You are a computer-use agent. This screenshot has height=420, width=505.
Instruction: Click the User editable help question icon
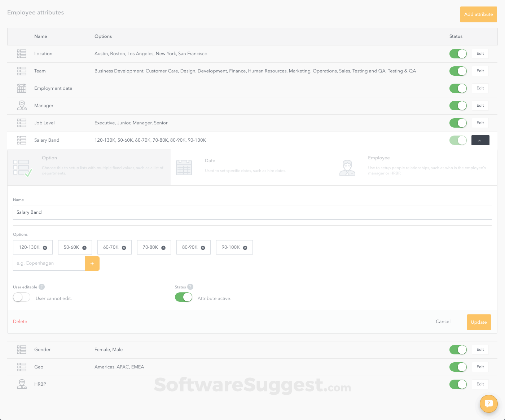[x=42, y=287]
